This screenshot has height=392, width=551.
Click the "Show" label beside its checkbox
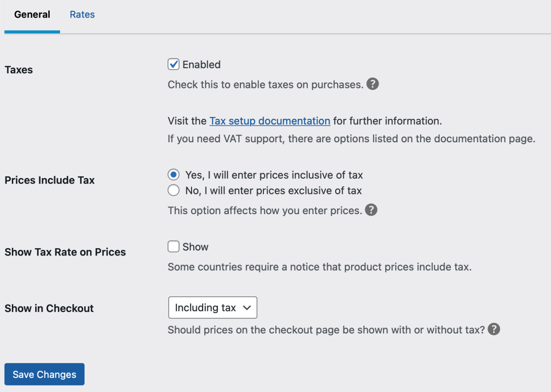tap(197, 246)
